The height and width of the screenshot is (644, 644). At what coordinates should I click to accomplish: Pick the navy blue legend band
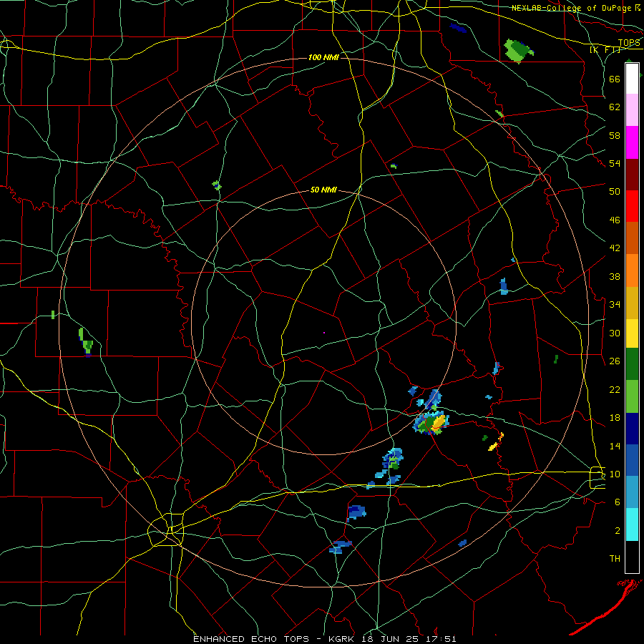coord(632,429)
